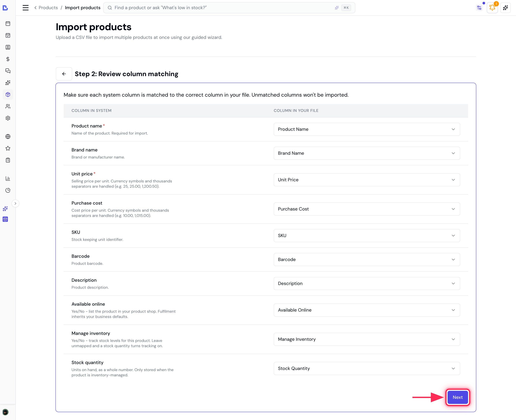Open the clipboard icon in sidebar
The image size is (516, 420).
pos(8,160)
